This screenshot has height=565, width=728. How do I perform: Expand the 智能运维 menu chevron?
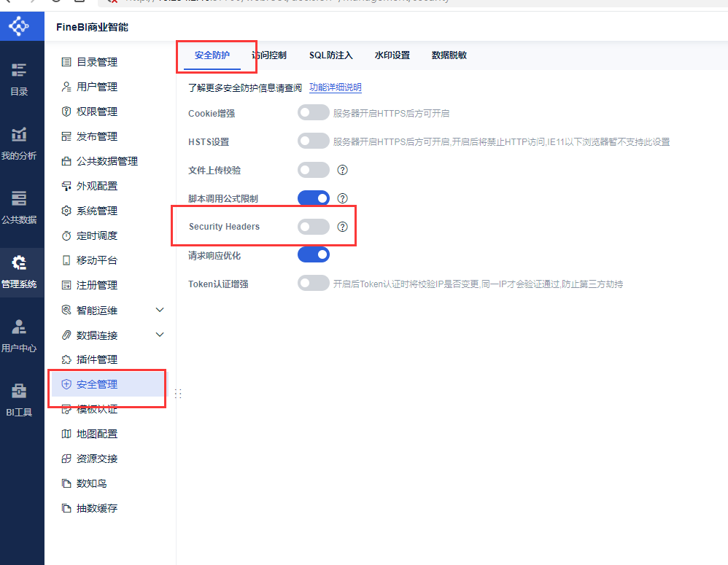tap(160, 310)
